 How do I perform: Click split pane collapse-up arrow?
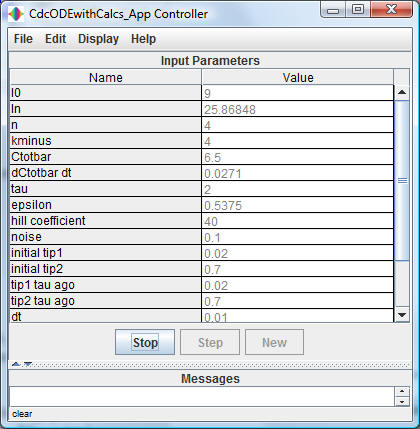[x=16, y=364]
